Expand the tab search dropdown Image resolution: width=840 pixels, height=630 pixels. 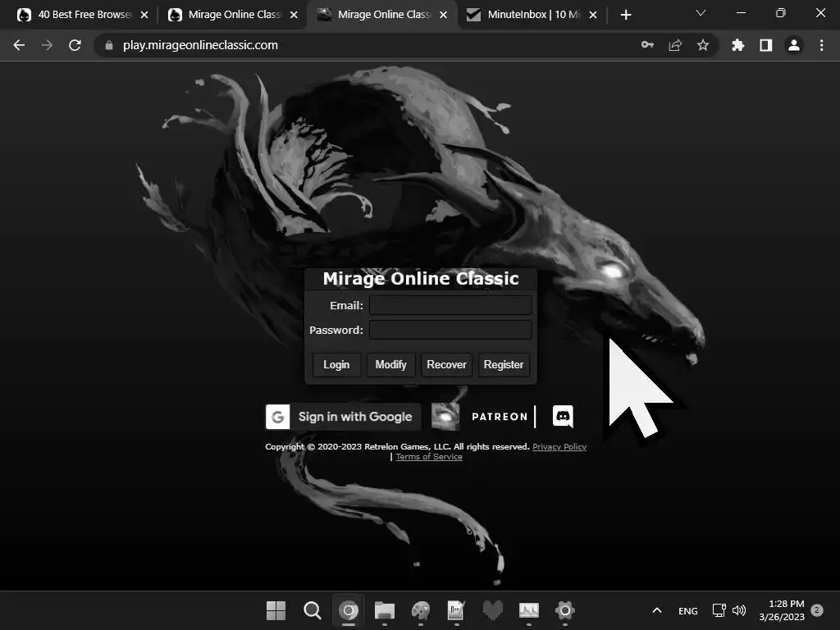coord(701,13)
